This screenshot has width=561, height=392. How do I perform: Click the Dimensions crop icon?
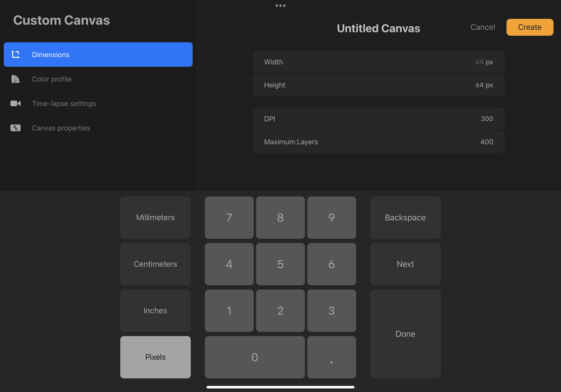(x=16, y=55)
